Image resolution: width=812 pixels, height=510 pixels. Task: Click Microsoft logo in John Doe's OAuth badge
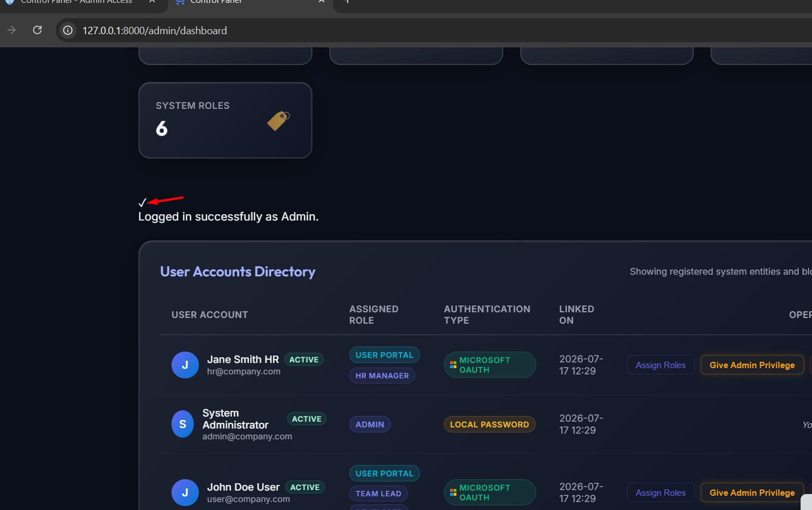(454, 492)
